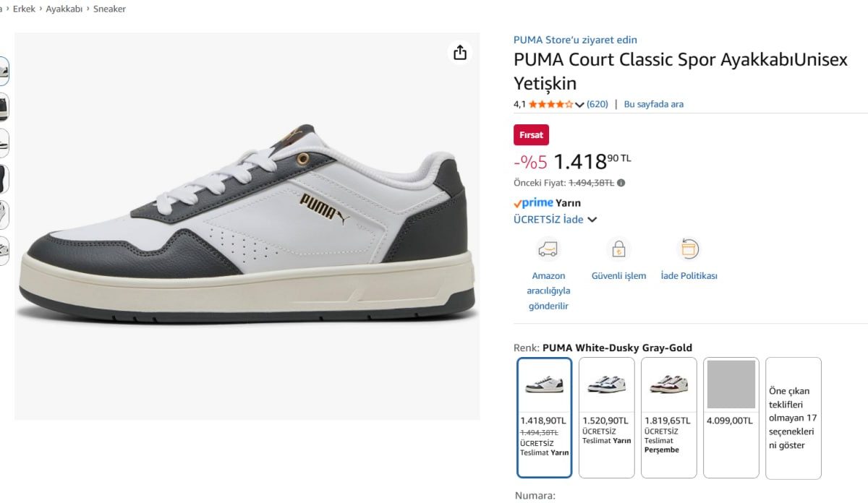Image resolution: width=868 pixels, height=503 pixels.
Task: Expand the ÜCRETSİZ İade details chevron
Action: click(592, 219)
